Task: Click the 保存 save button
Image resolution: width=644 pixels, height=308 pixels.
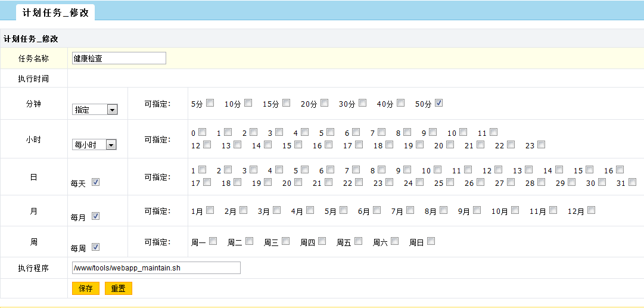Action: [x=86, y=288]
